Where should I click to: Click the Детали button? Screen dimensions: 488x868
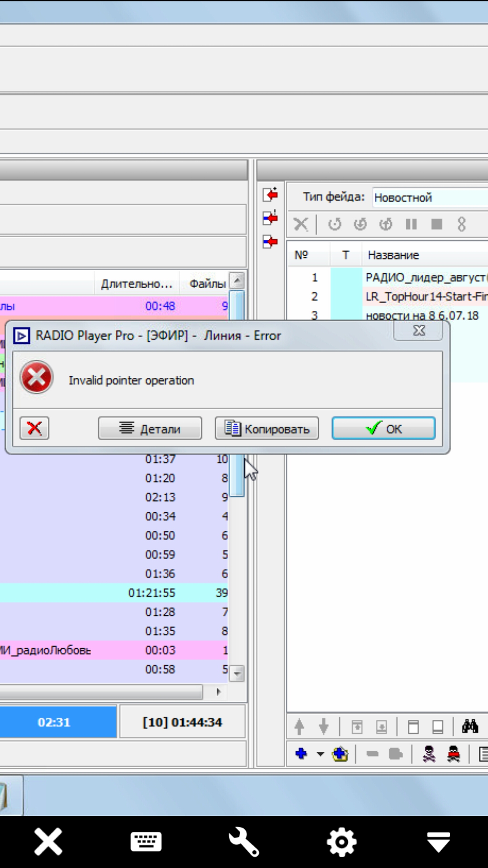150,428
